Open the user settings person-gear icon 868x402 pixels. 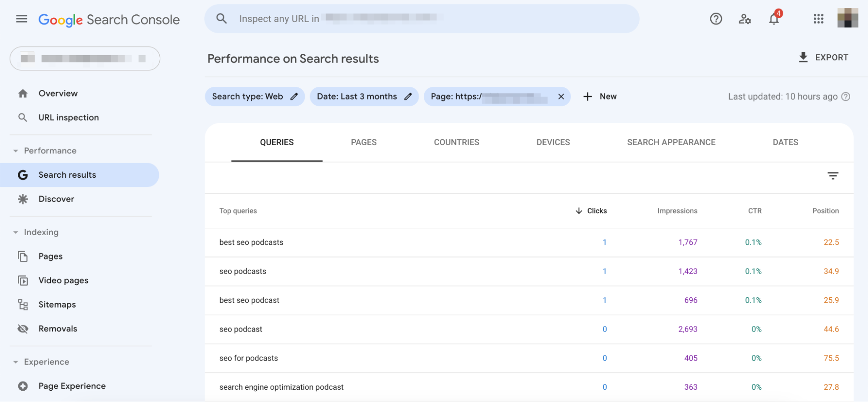[745, 19]
